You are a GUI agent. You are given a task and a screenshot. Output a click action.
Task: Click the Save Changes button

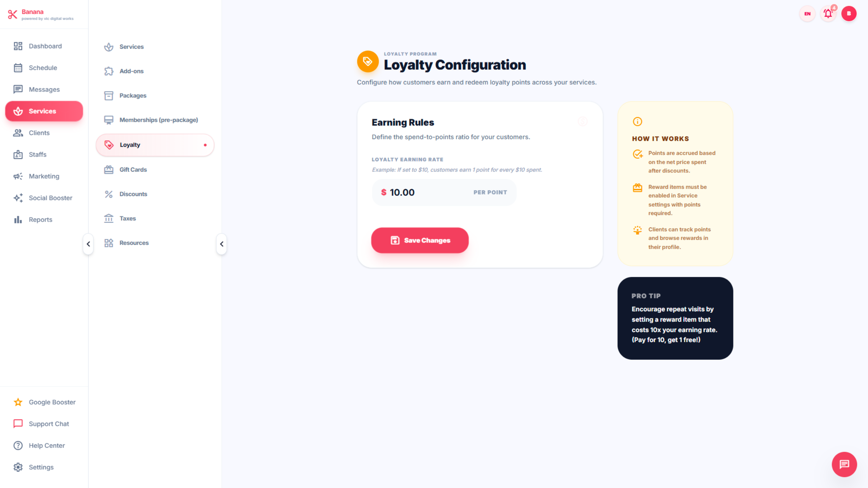pyautogui.click(x=420, y=240)
